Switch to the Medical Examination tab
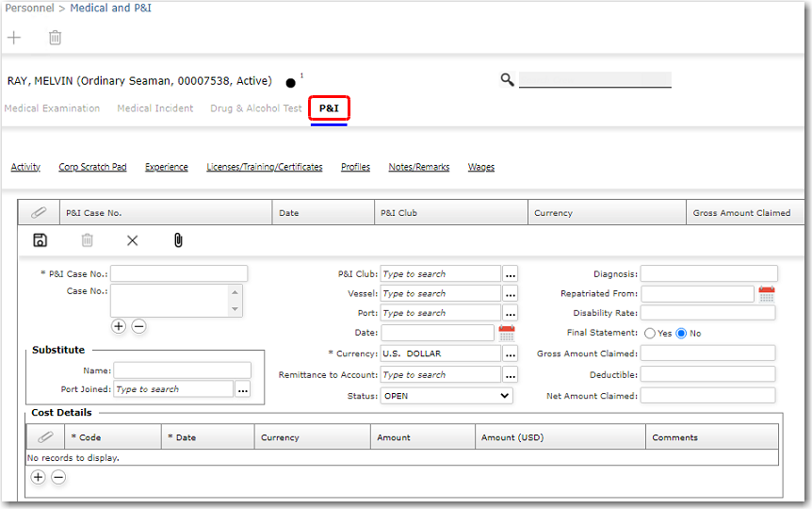Screen dimensions: 812x509 (x=52, y=108)
